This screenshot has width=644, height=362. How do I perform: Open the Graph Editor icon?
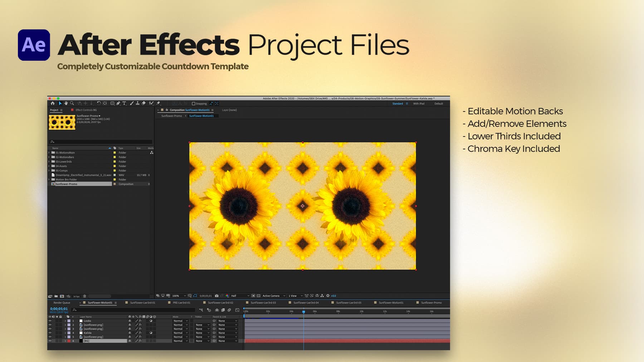pos(237,310)
